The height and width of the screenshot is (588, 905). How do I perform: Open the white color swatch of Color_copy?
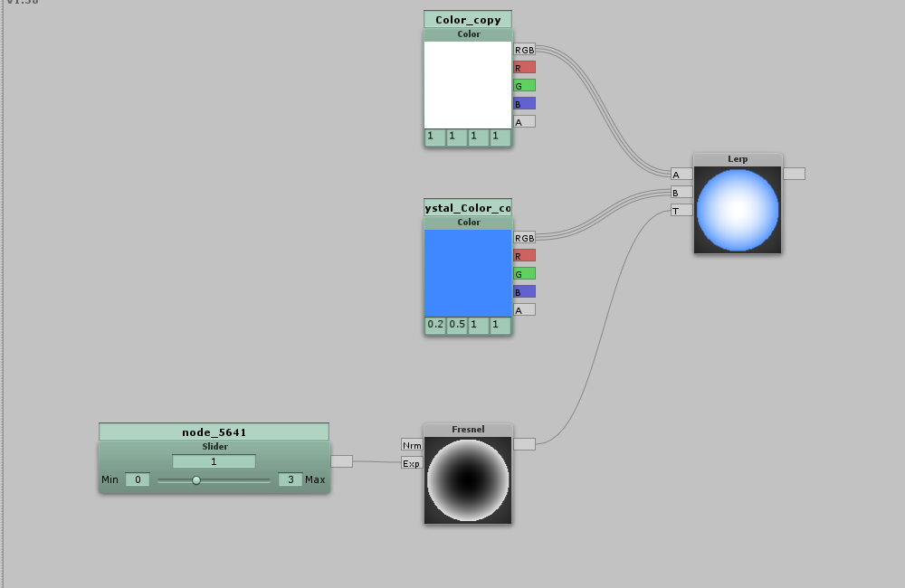coord(468,85)
